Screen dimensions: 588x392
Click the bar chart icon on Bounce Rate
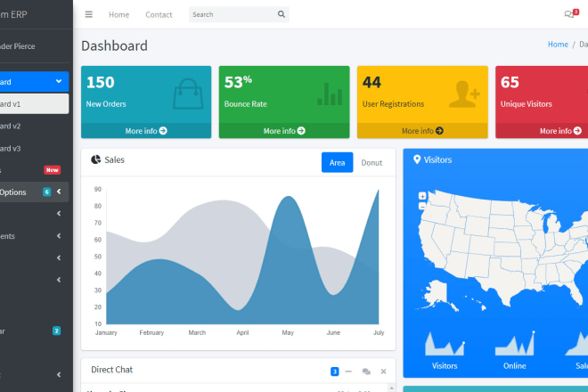click(x=330, y=94)
